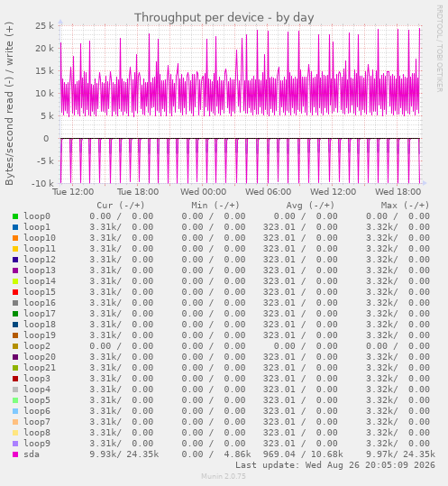Select the legend label loop1
Screen dimensions: 448x486
pyautogui.click(x=37, y=227)
